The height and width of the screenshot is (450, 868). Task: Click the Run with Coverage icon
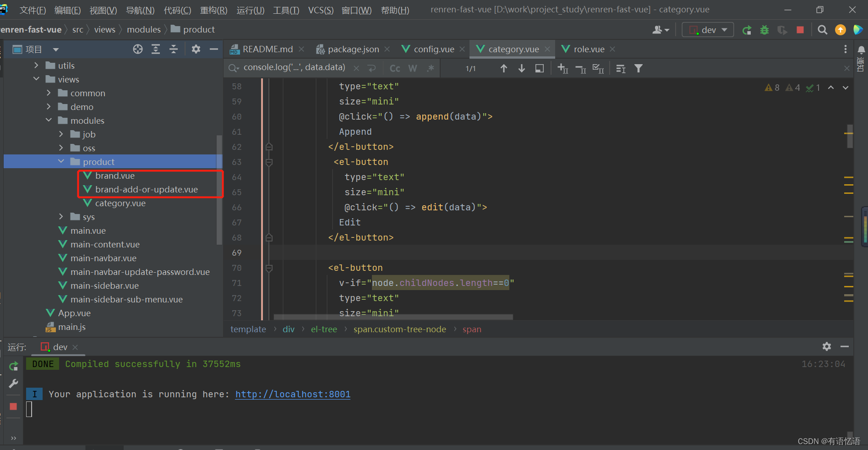coord(782,30)
